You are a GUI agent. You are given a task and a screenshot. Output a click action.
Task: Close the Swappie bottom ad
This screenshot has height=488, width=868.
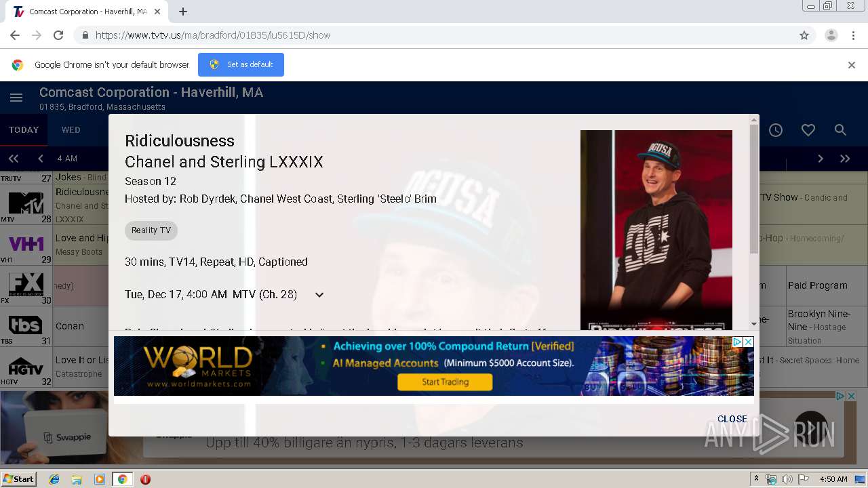tap(851, 396)
